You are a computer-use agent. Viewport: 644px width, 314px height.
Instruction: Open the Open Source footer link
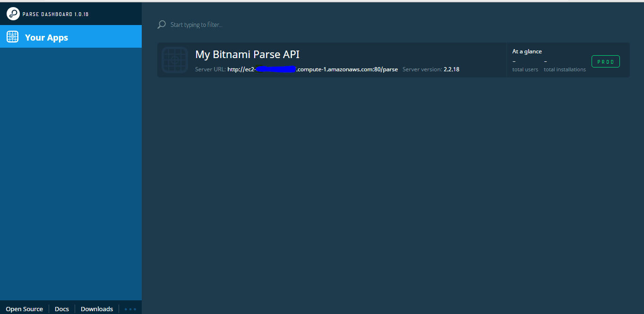tap(24, 308)
